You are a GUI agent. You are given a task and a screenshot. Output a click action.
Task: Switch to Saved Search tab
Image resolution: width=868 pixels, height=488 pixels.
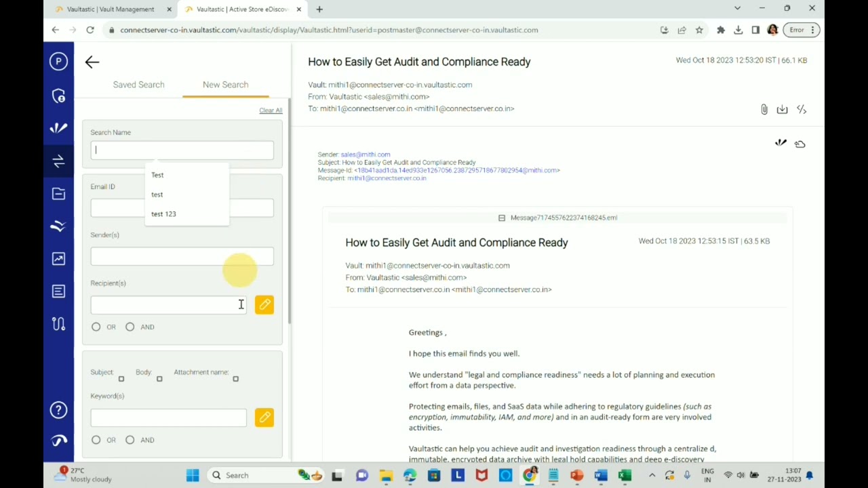[x=138, y=85]
